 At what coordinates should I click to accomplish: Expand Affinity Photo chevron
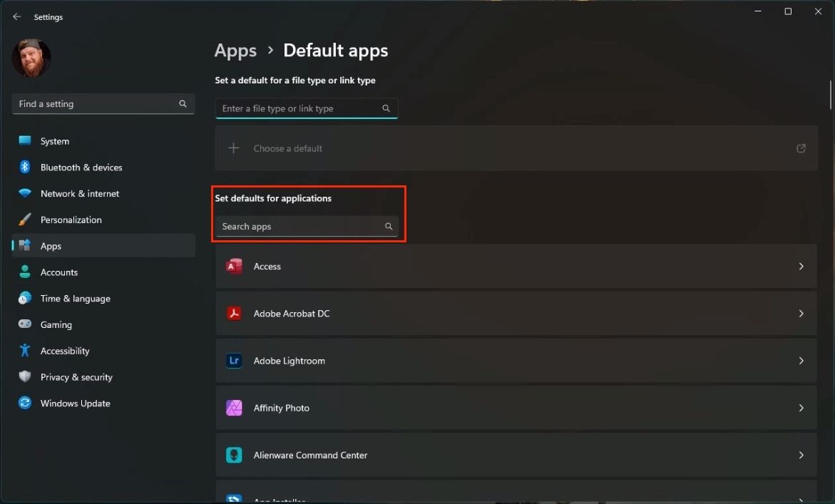click(801, 408)
